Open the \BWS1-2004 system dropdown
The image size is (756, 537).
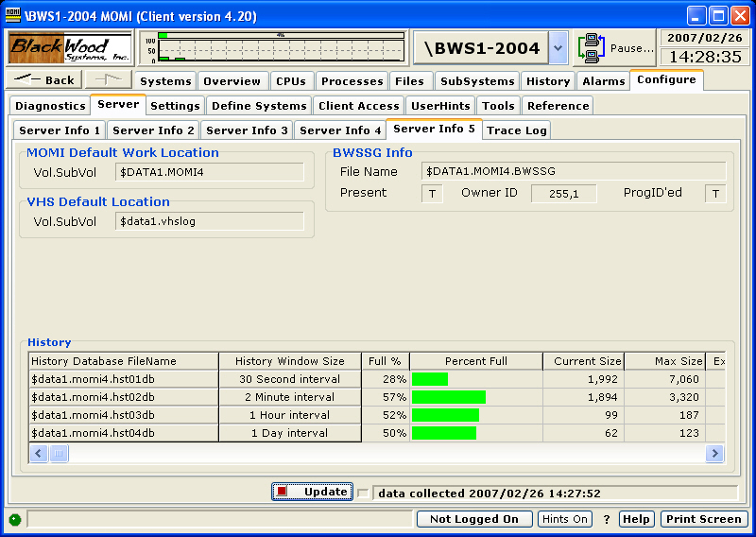click(558, 48)
